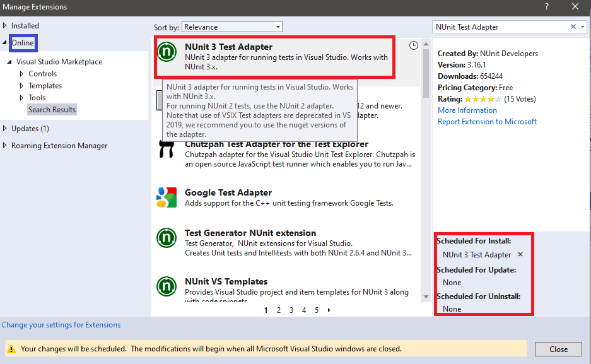Go to page 3 of search results
591x364 pixels.
(291, 310)
